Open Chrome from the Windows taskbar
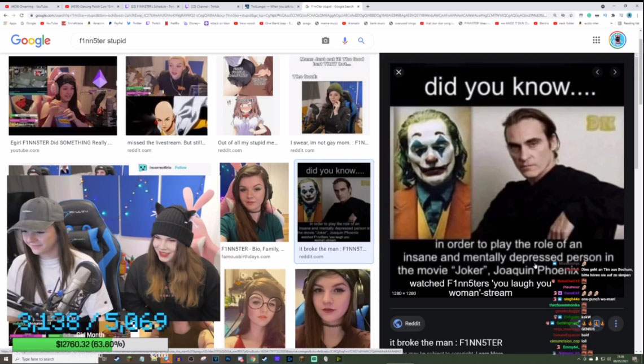This screenshot has width=644, height=364. [253, 359]
